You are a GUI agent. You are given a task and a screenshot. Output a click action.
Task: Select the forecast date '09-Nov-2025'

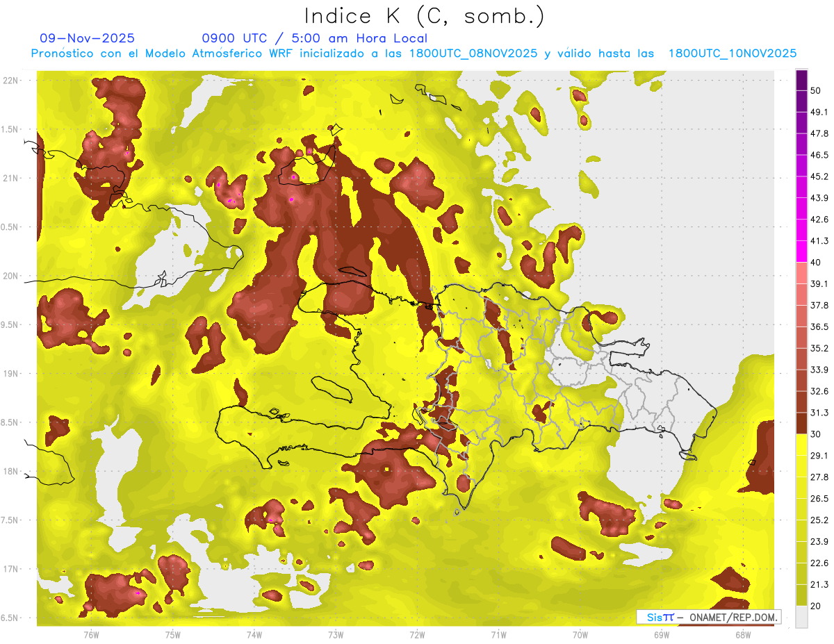tap(88, 38)
